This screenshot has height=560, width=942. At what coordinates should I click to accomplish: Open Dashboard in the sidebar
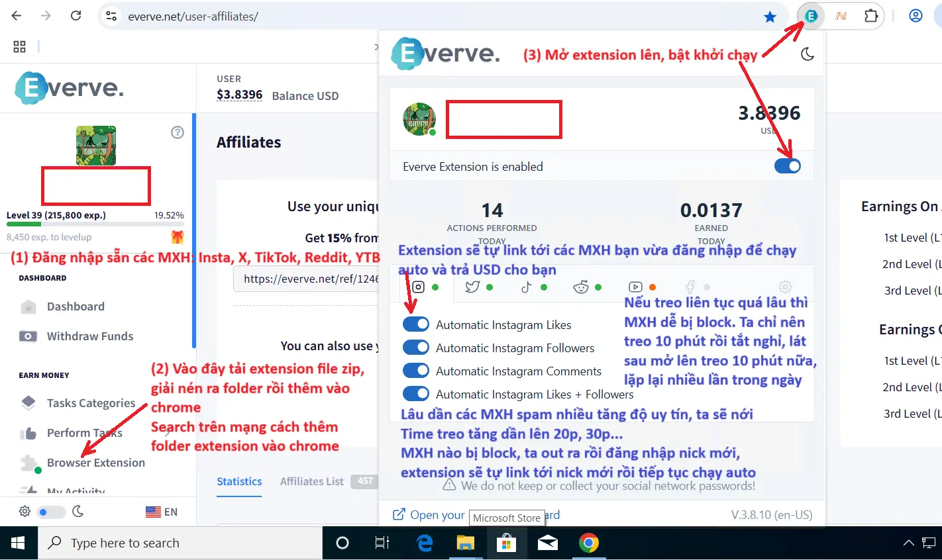point(76,306)
